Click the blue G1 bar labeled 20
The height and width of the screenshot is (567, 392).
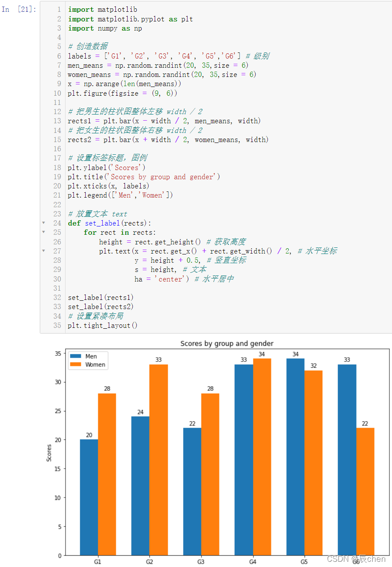(89, 497)
